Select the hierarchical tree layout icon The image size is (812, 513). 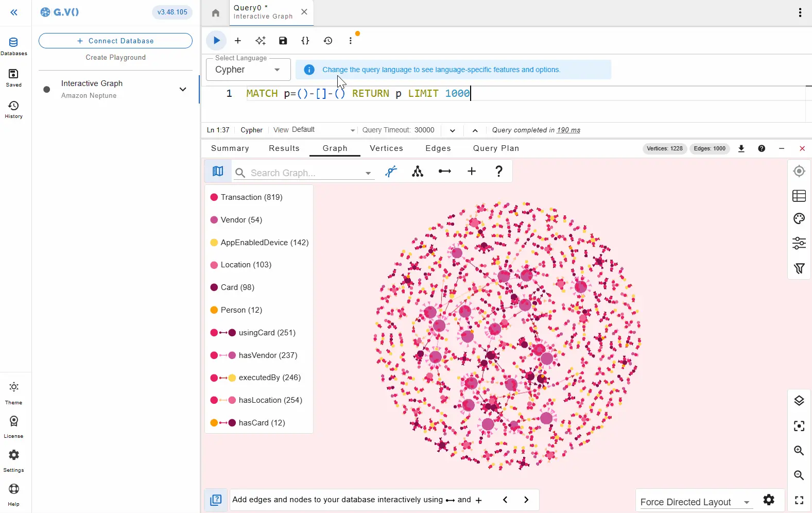pyautogui.click(x=418, y=172)
